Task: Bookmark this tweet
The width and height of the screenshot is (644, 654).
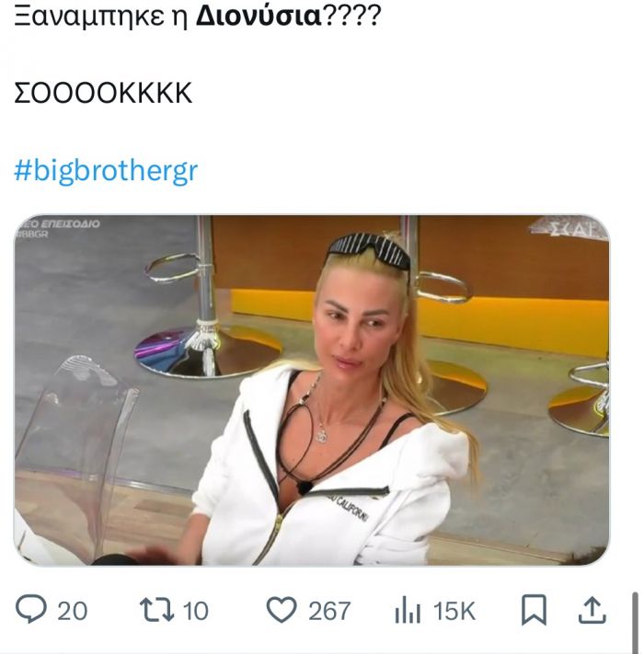Action: click(x=534, y=610)
